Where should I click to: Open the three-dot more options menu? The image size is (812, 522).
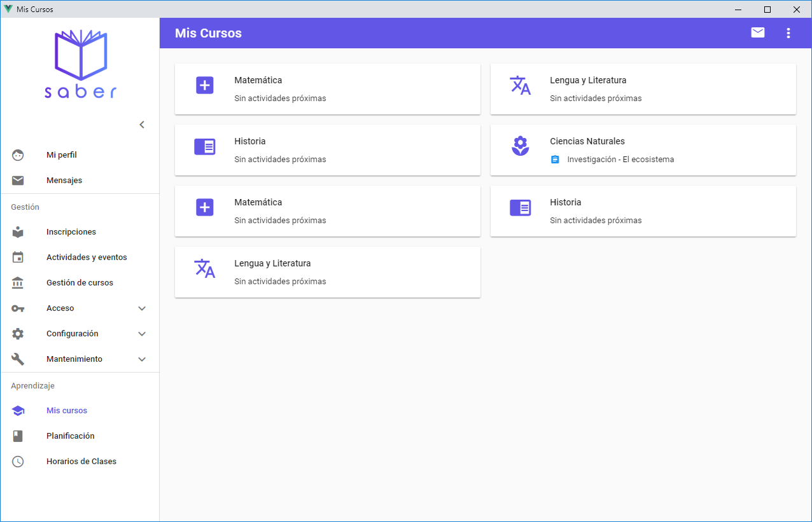(788, 33)
